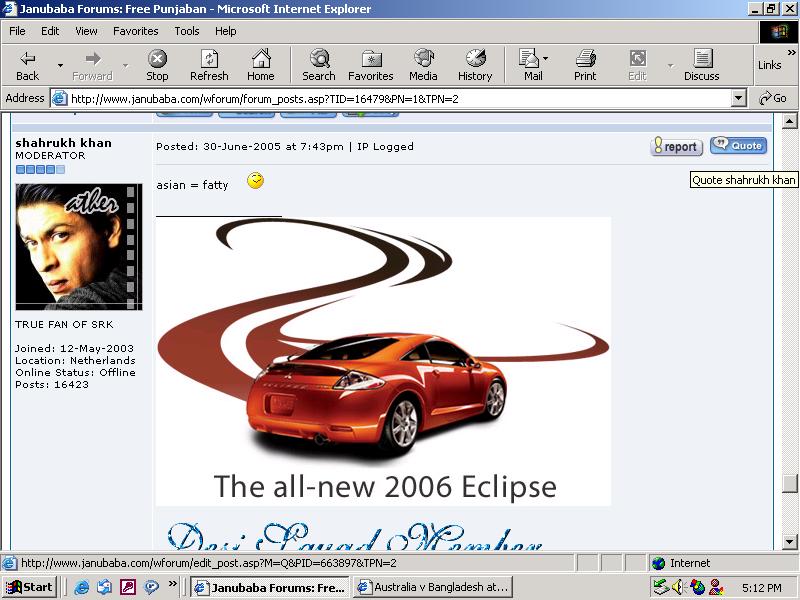
Task: Click 'Online Status: Offline' text
Action: (75, 372)
